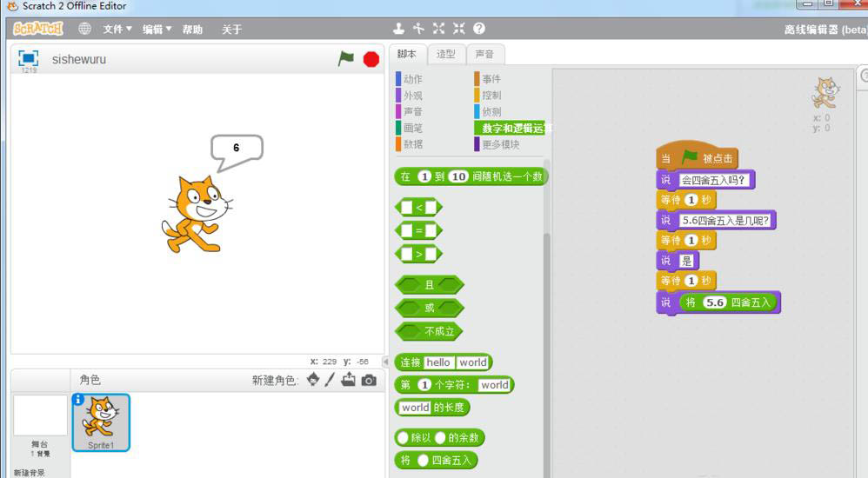Click the 且 (and) block

[x=430, y=285]
